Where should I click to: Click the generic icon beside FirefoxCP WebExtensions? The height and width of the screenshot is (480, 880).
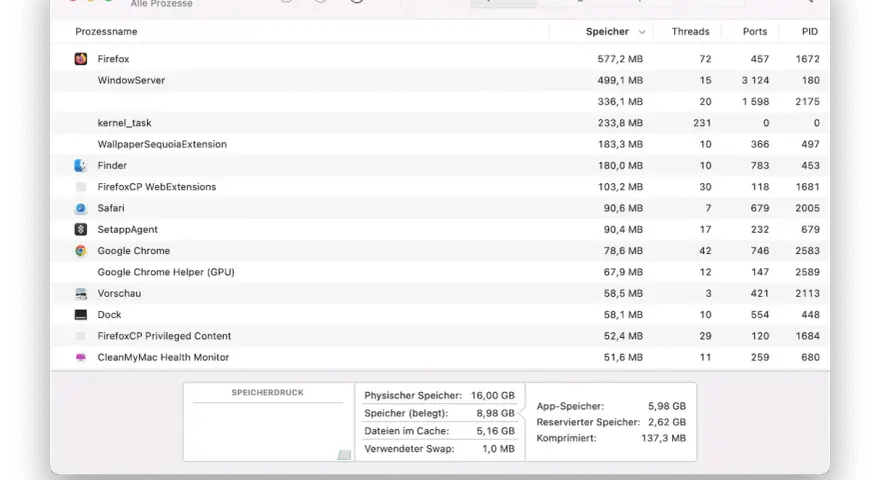pos(81,187)
